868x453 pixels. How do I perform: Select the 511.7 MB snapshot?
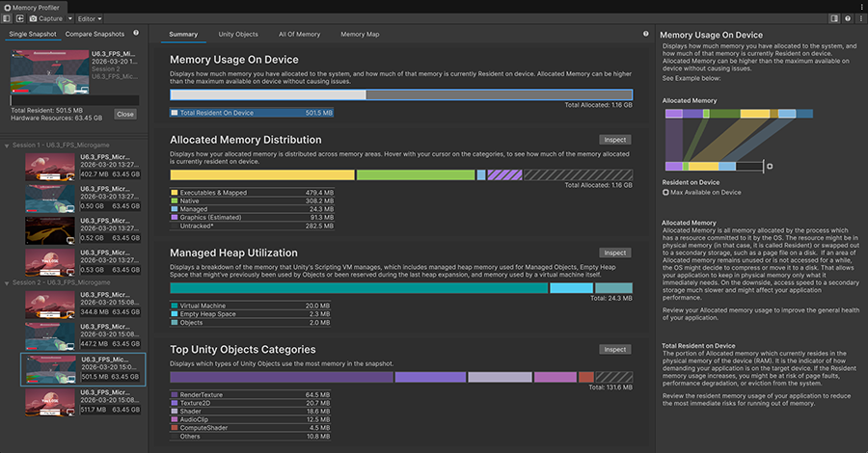pos(83,402)
